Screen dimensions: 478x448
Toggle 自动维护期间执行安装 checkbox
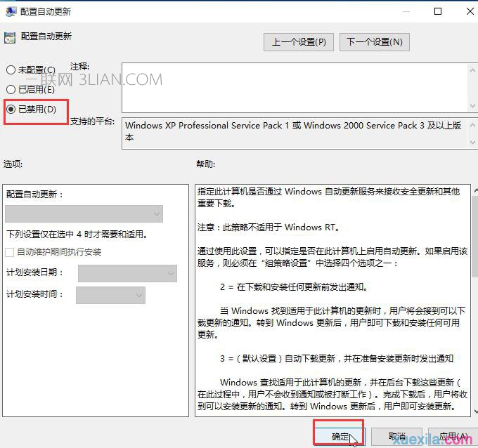point(9,252)
